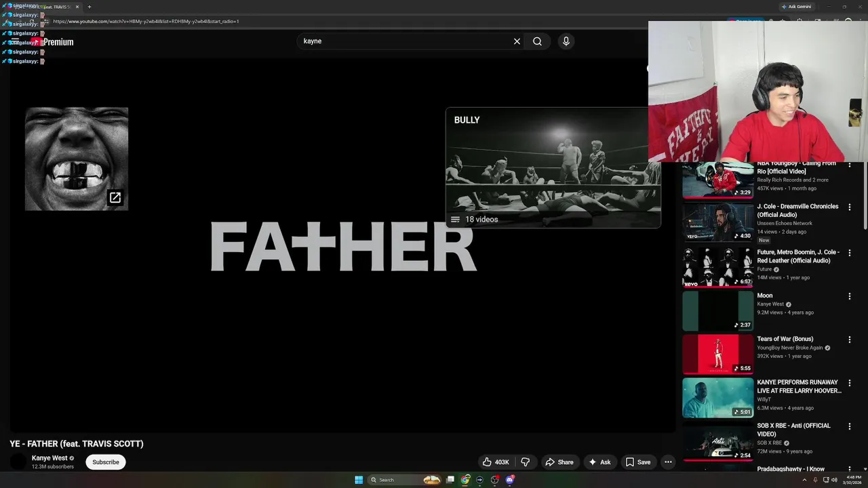
Task: Click the magnifier search button
Action: 537,41
